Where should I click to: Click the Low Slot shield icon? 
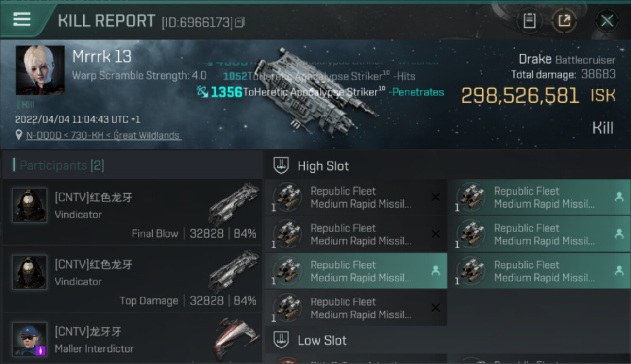(x=281, y=340)
